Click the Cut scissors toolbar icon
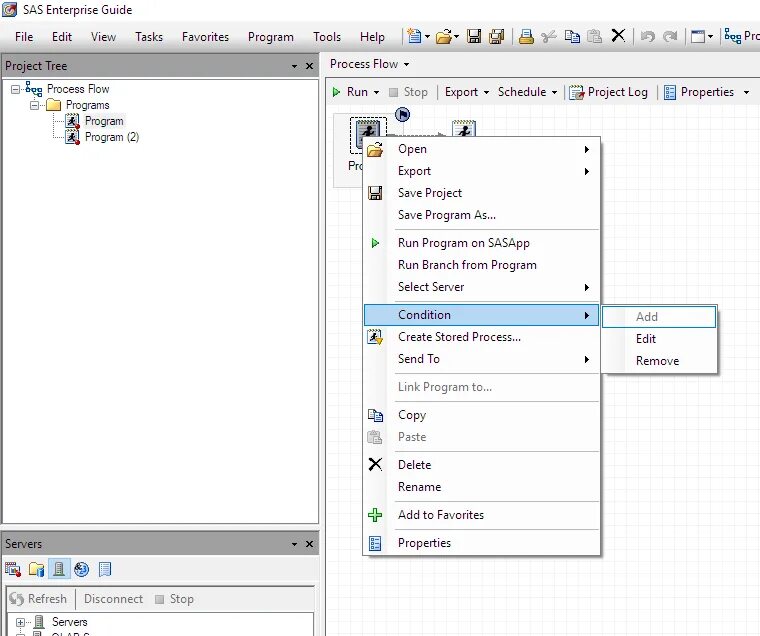 [549, 36]
